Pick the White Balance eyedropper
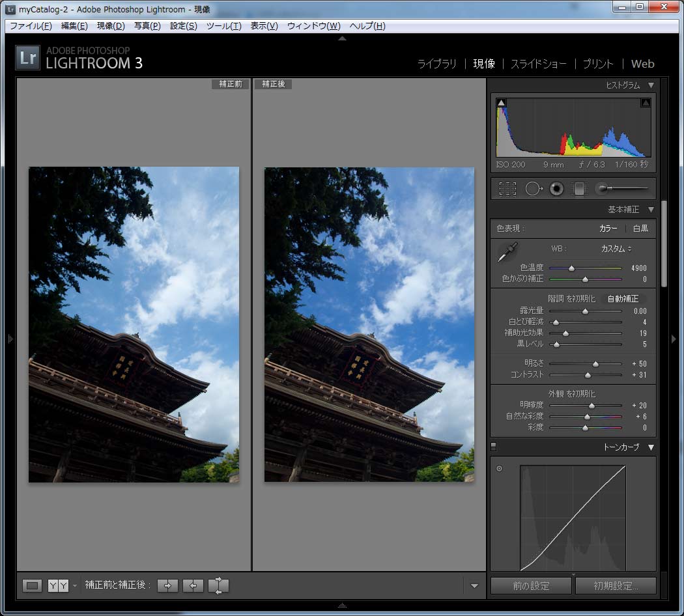The height and width of the screenshot is (616, 684). click(x=507, y=253)
